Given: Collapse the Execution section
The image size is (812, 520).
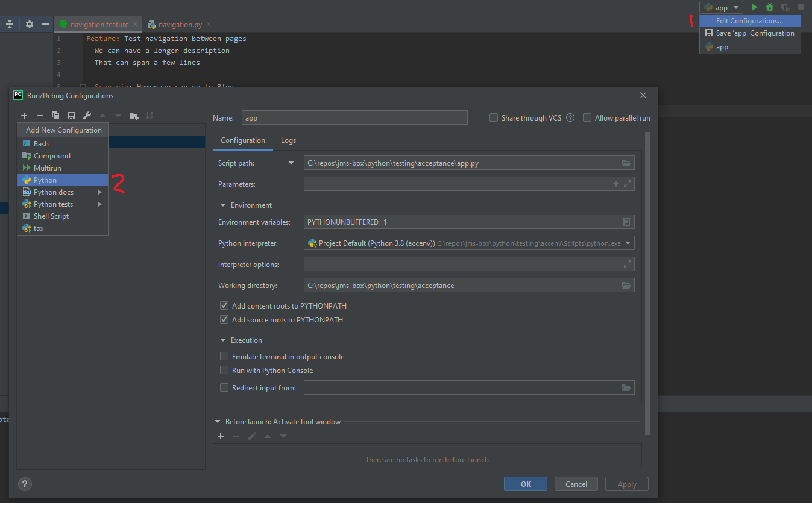Looking at the screenshot, I should (x=222, y=340).
